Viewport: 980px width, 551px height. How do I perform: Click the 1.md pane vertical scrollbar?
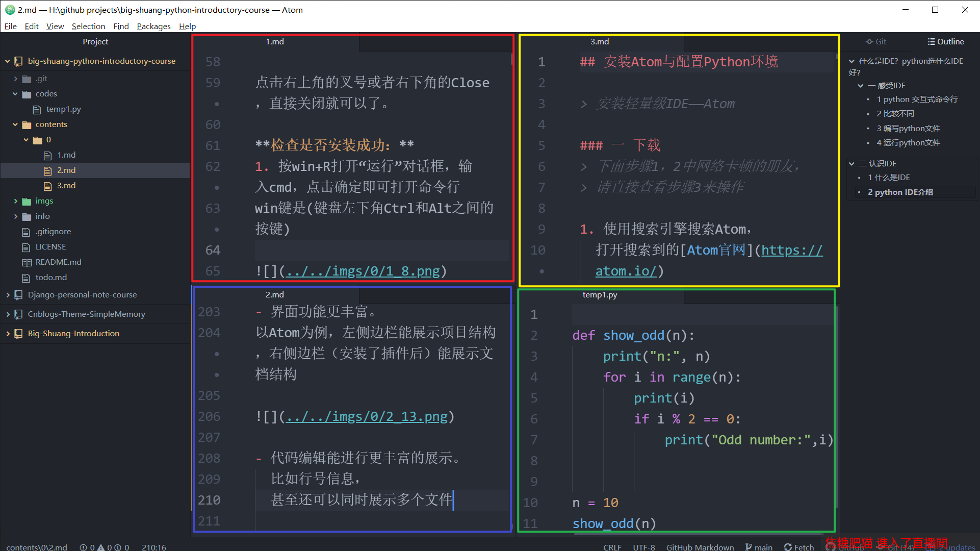tap(512, 59)
